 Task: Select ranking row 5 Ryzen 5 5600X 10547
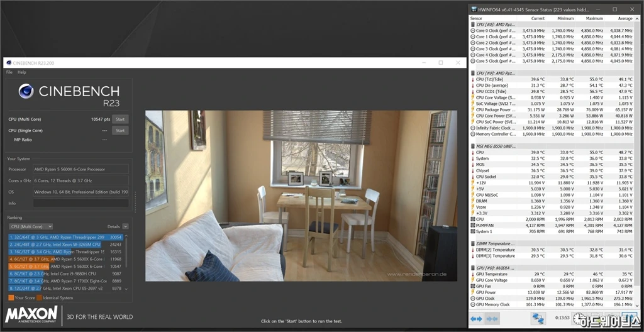point(65,266)
